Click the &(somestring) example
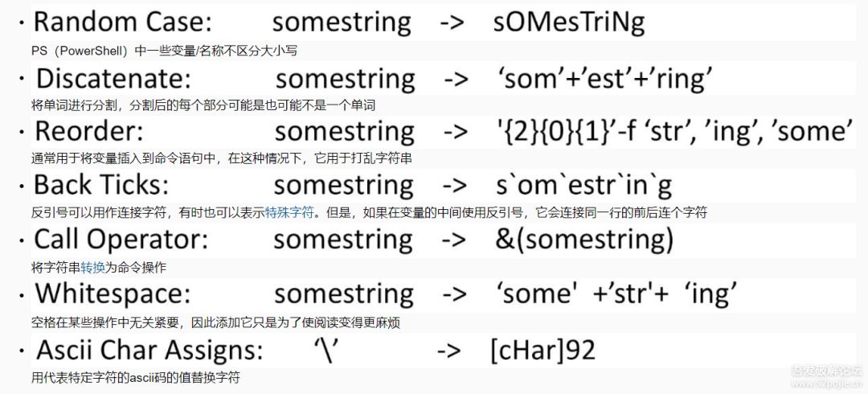Screen dimensions: 868x394 pyautogui.click(x=584, y=240)
